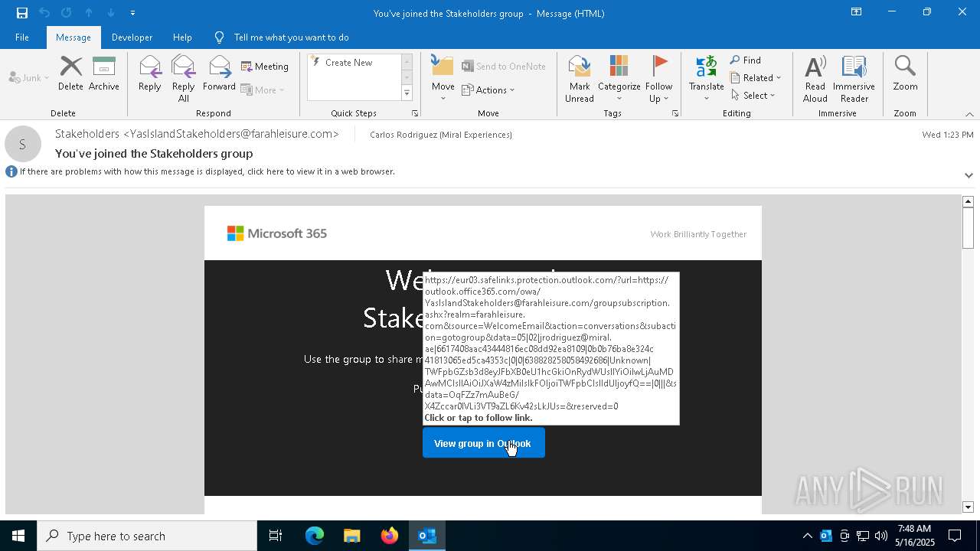980x551 pixels.
Task: Select the Outlook taskbar icon
Action: [426, 536]
